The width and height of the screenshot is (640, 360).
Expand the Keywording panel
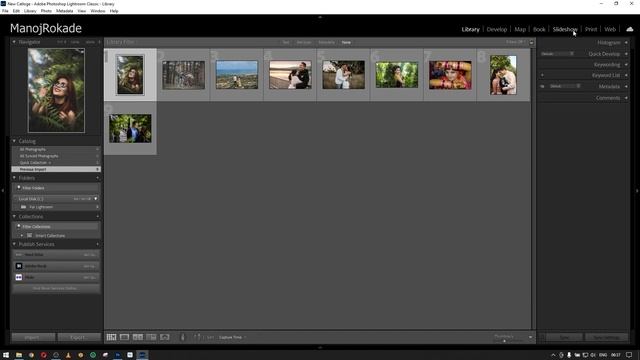click(x=626, y=64)
